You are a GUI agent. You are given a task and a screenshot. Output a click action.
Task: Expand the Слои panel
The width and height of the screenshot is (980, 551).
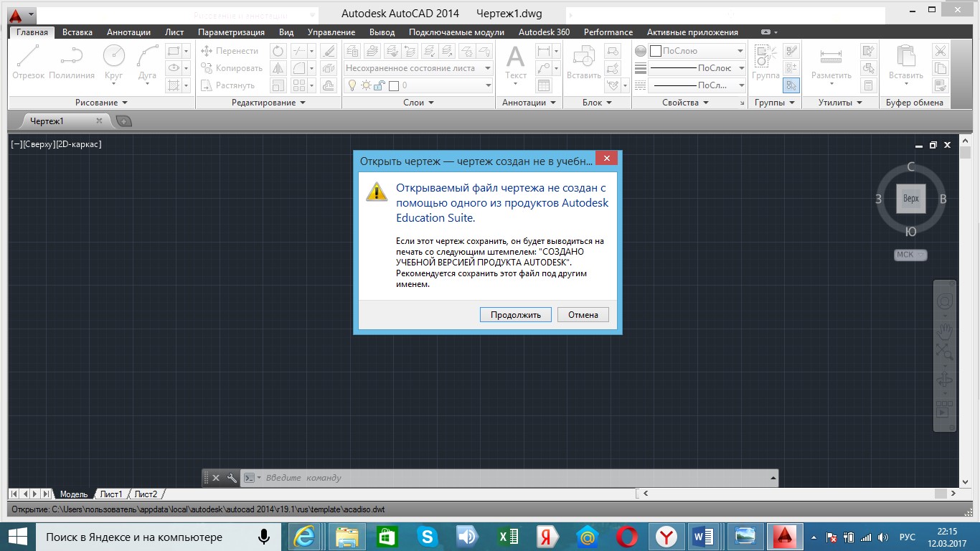[419, 103]
